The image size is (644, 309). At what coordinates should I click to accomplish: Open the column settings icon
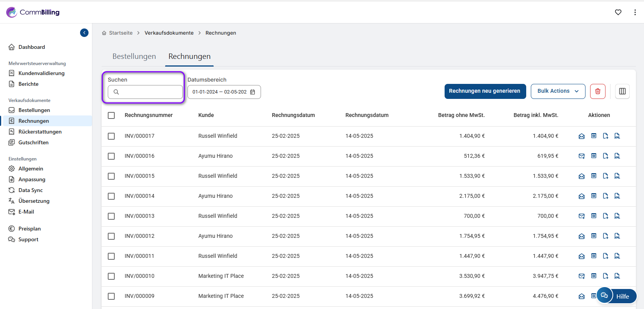622,91
